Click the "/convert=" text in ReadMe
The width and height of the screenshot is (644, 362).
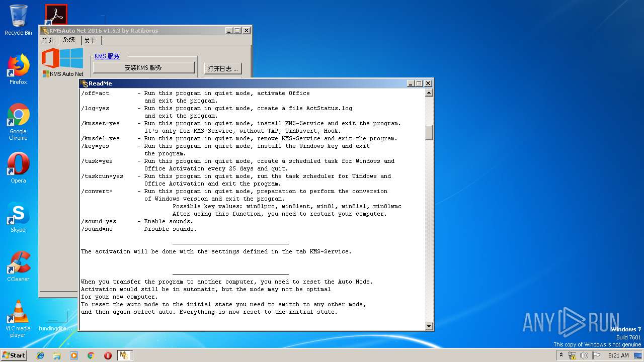coord(97,191)
